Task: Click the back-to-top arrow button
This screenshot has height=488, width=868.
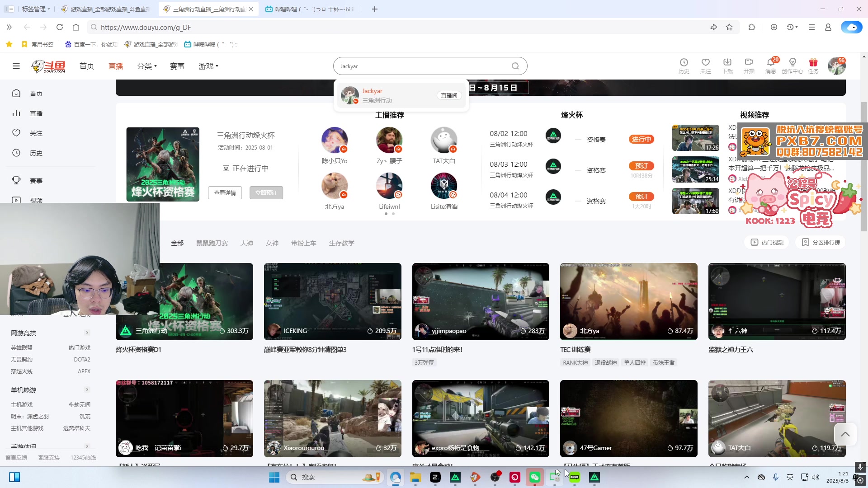Action: (x=845, y=434)
